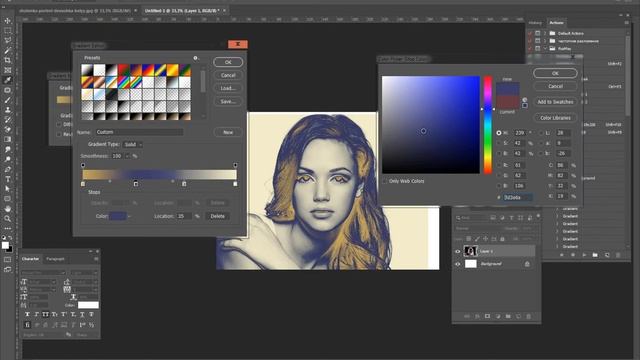Open the Smoothness value dropdown arrow

[x=127, y=156]
